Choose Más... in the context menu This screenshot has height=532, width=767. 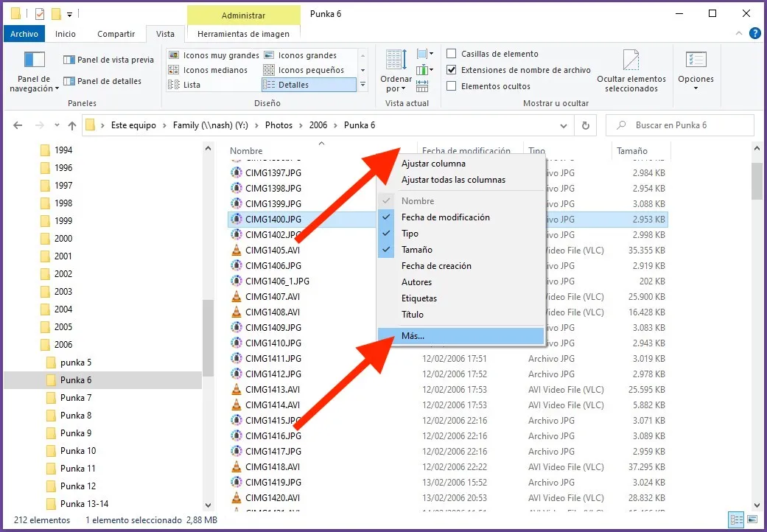413,336
